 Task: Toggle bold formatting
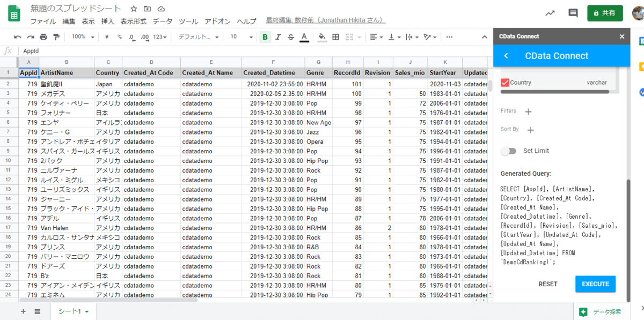(265, 37)
